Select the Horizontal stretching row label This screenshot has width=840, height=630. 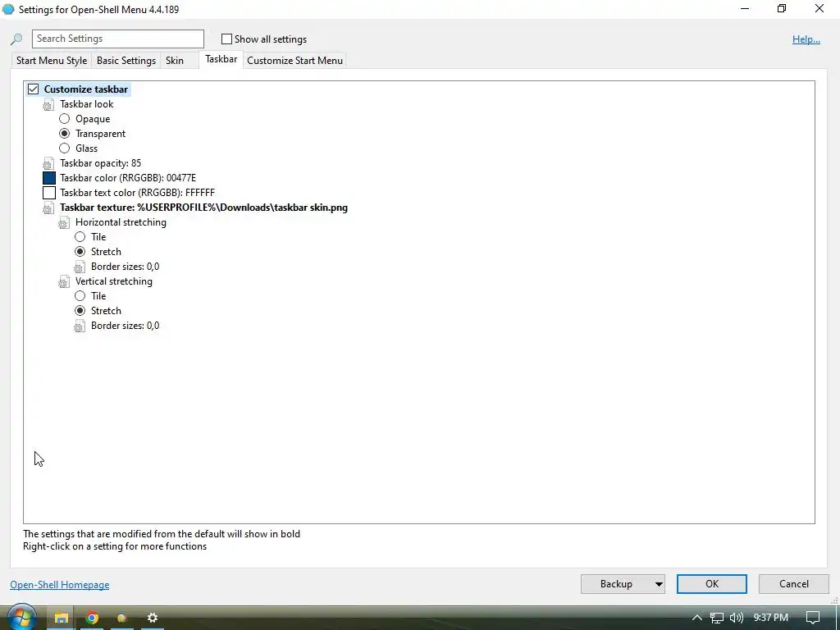point(121,222)
